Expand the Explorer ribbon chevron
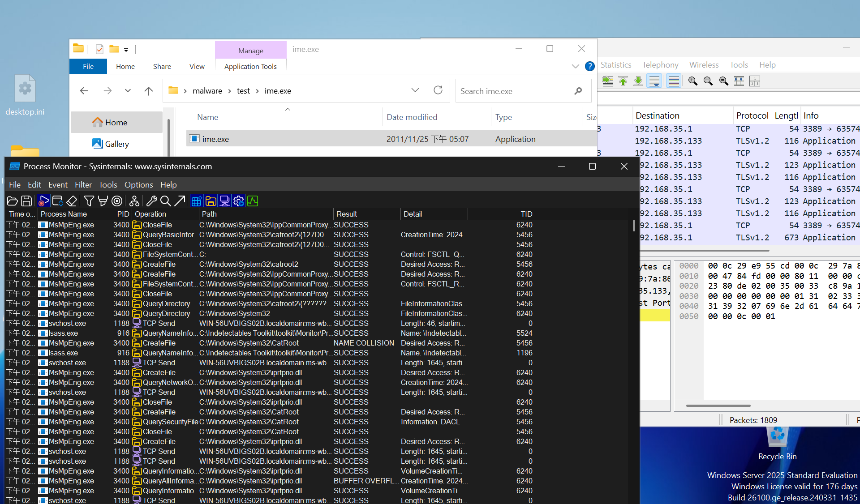 coord(575,66)
